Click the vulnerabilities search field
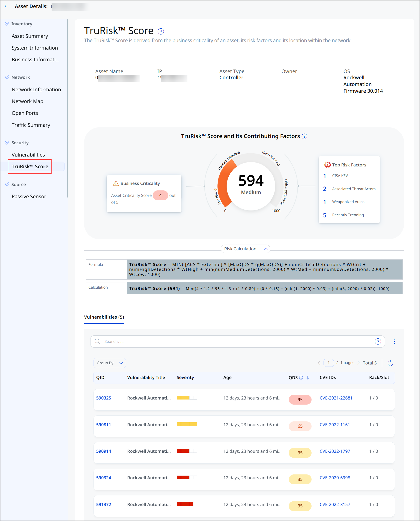Screen dimensions: 420x521 tap(237, 341)
